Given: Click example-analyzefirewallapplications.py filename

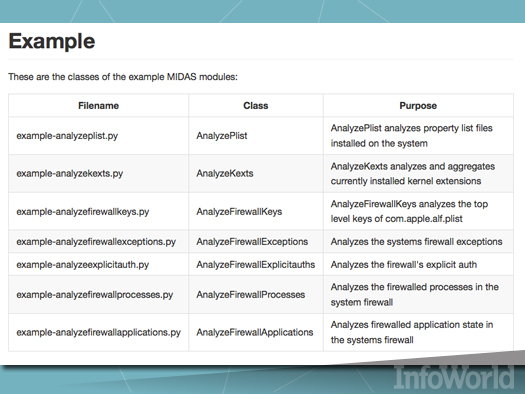Looking at the screenshot, I should [98, 332].
